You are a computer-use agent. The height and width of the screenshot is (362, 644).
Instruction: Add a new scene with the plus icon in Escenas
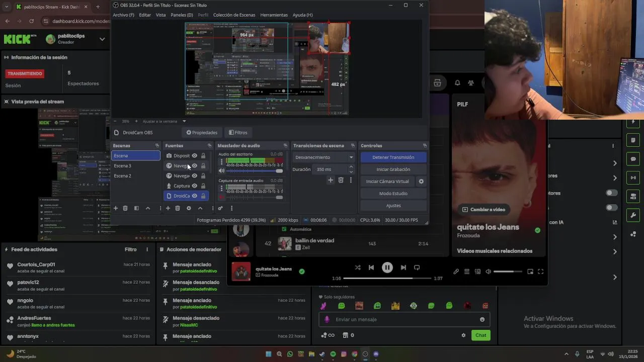tap(116, 208)
